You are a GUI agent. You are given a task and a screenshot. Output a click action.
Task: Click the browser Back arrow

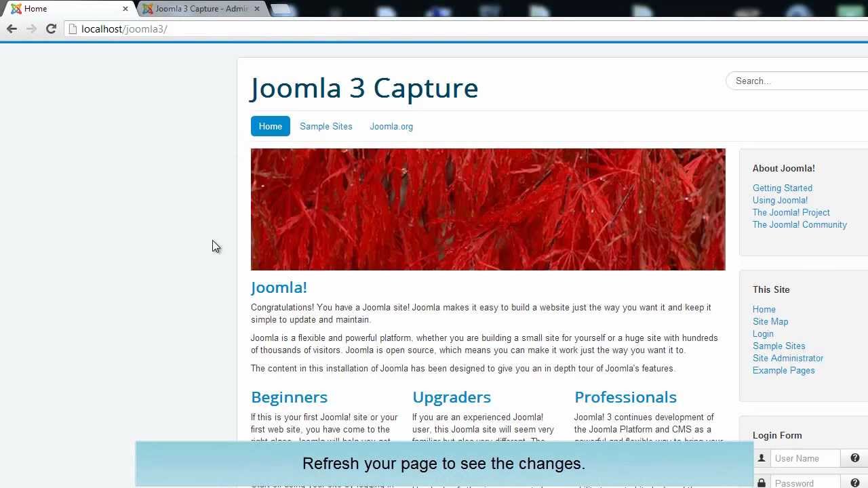(x=12, y=28)
